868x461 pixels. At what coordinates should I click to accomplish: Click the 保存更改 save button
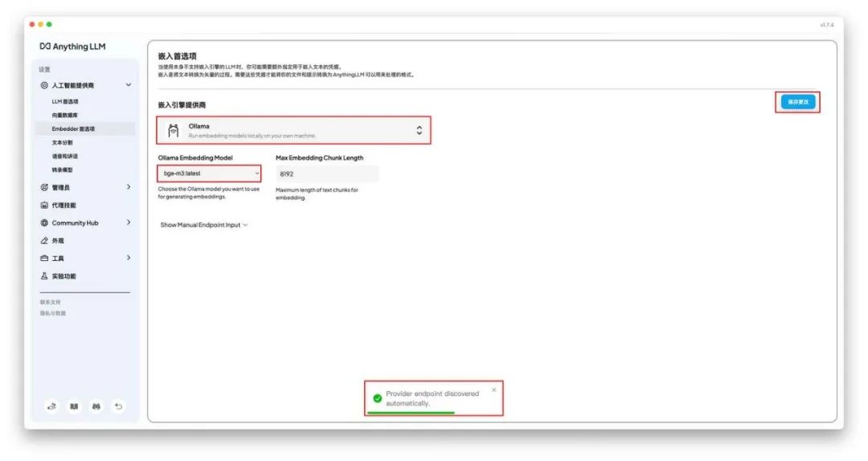point(798,102)
